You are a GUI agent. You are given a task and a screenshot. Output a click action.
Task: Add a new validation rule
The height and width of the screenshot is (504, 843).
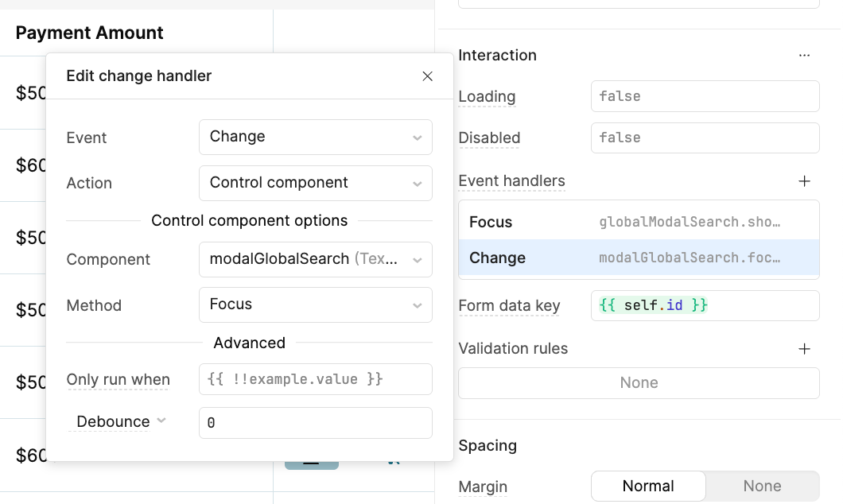coord(804,349)
